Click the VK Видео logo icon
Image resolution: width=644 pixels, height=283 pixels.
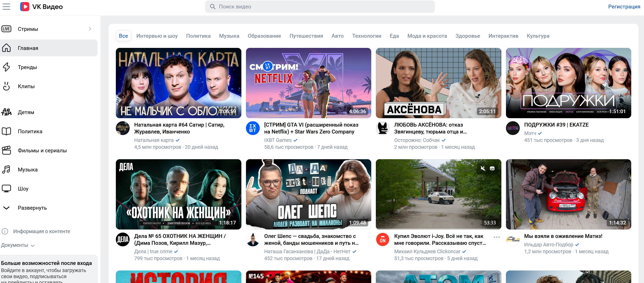click(x=25, y=7)
